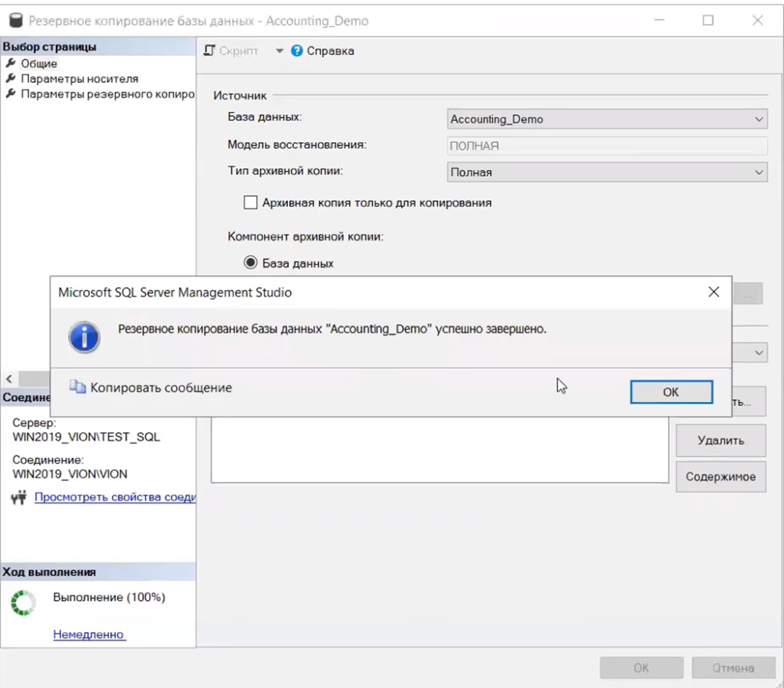Enable Архивная копия только для копирования checkbox
Viewport: 784px width, 688px height.
(250, 203)
